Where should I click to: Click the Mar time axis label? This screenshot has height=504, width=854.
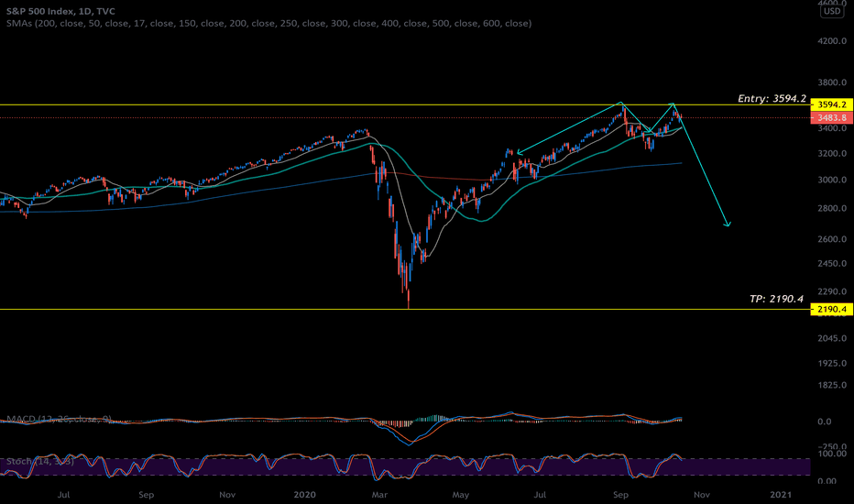379,495
